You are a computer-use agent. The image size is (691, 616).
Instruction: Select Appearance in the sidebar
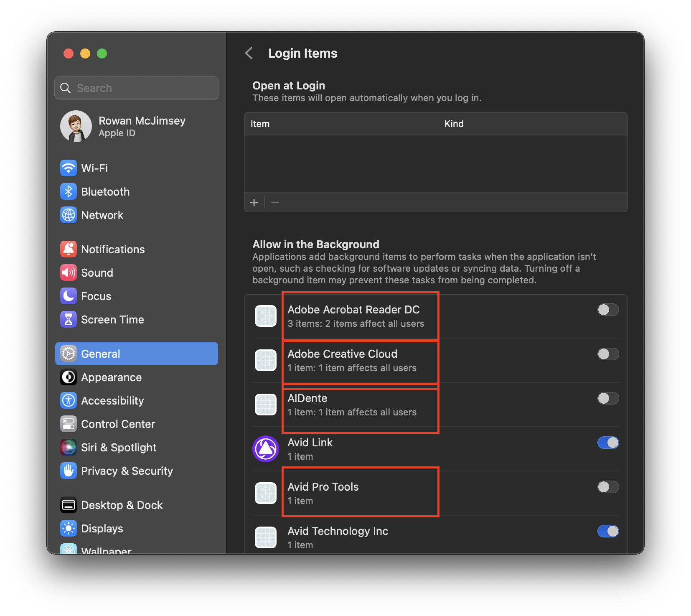point(137,377)
